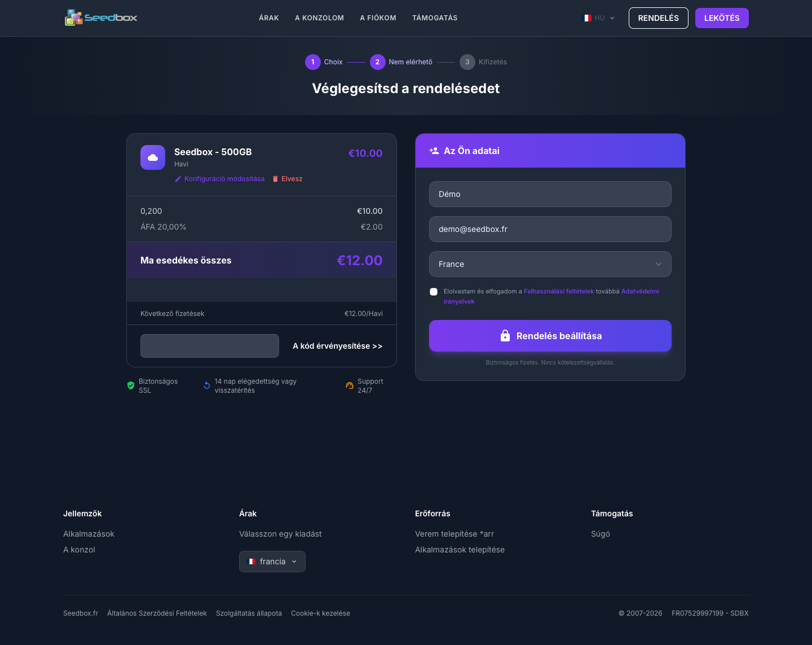Click the orange headset Support 24/7 icon
This screenshot has width=812, height=645.
click(350, 385)
